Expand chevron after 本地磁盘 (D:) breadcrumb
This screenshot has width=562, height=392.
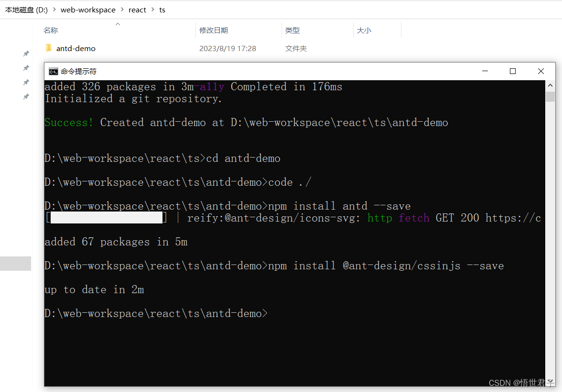click(54, 10)
